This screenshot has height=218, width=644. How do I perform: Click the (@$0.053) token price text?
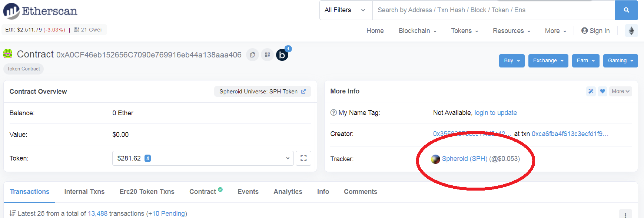pos(504,159)
